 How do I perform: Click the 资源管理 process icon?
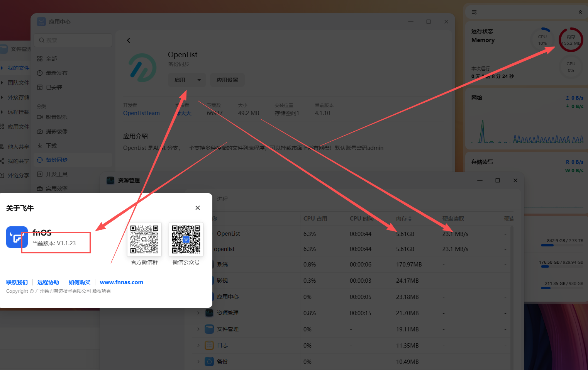tap(209, 313)
